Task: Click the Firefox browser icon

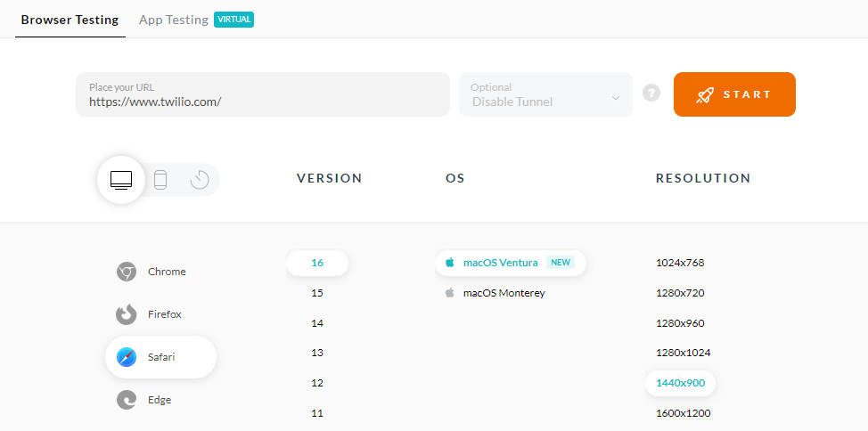Action: [x=127, y=314]
